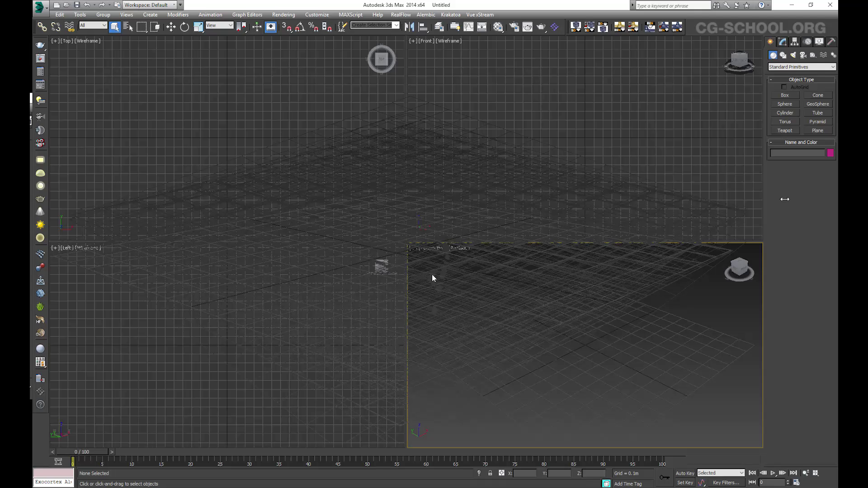Toggle the 3D Snaps magnet icon

pos(287,27)
